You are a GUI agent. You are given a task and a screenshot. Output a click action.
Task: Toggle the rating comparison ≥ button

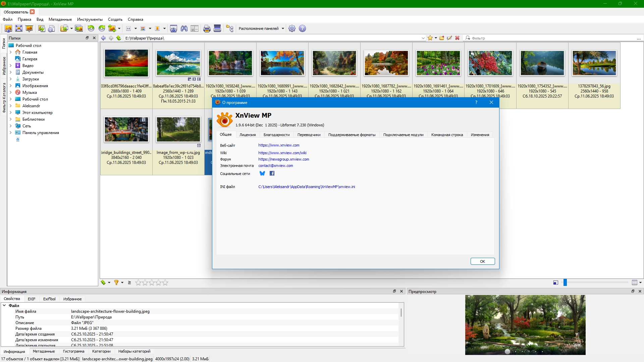tap(129, 283)
